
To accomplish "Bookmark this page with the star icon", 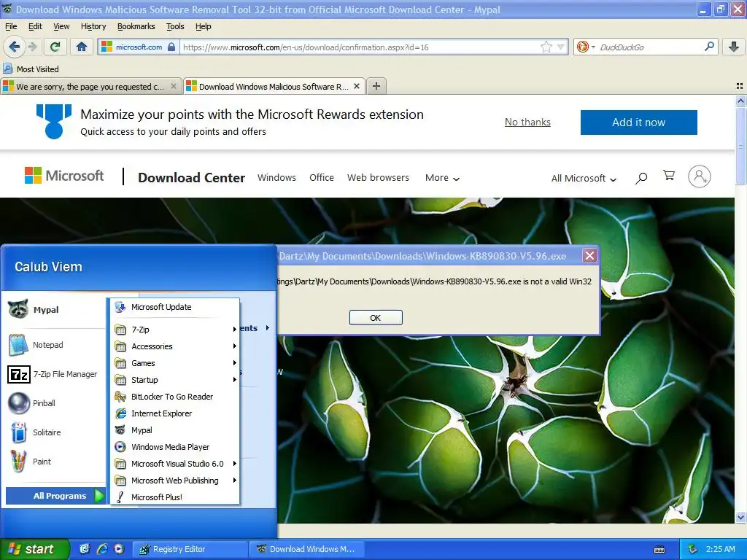I will (x=546, y=47).
